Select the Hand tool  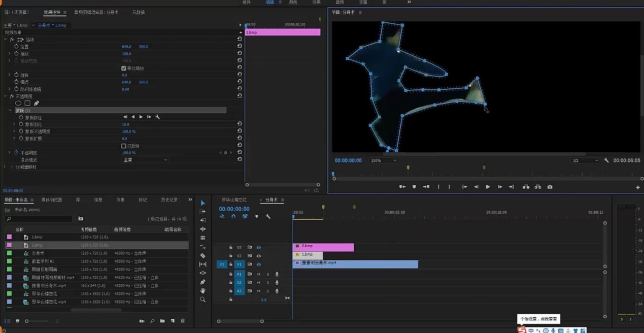[x=202, y=291]
